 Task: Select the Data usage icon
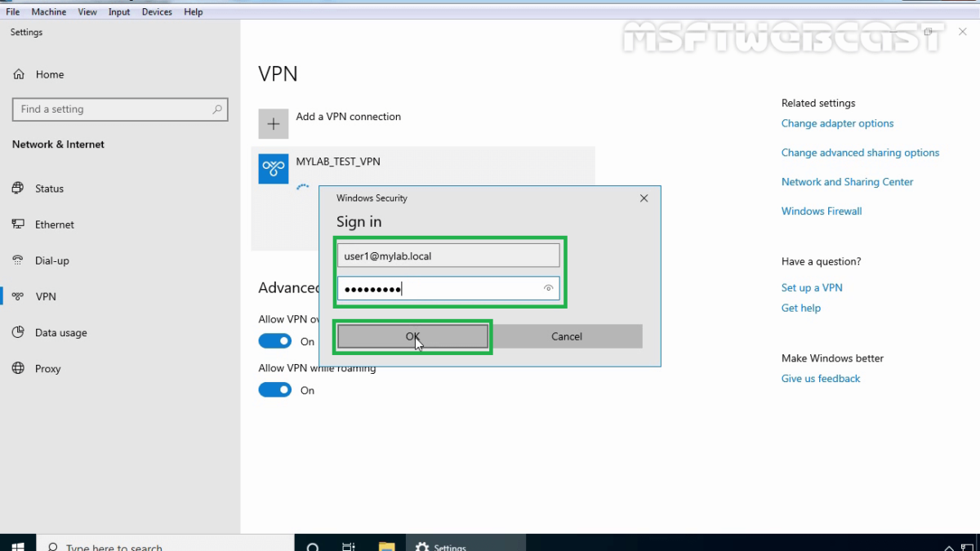(18, 332)
